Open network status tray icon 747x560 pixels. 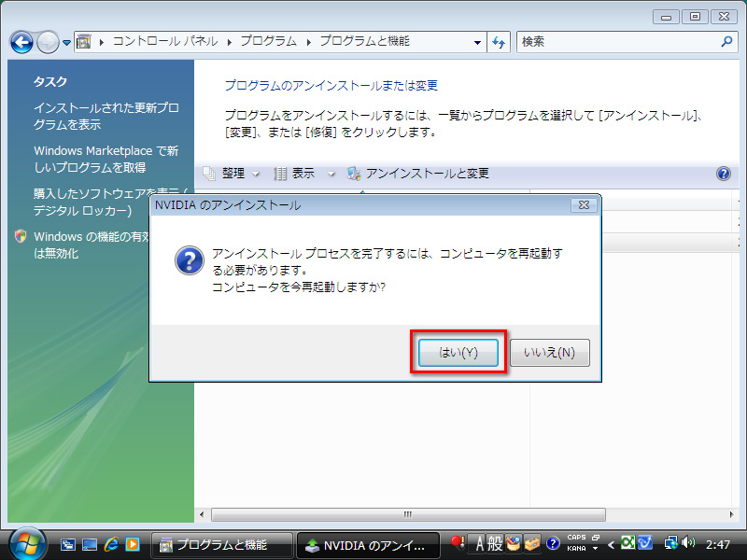click(670, 543)
